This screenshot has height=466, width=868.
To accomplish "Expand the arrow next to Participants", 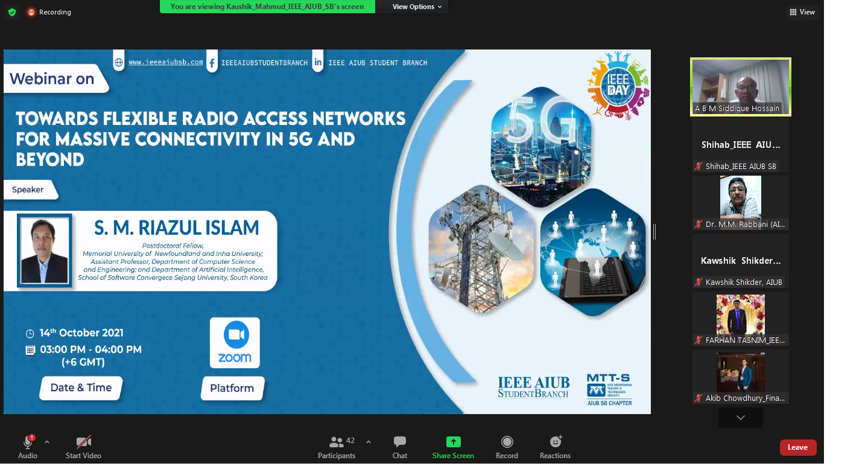I will pyautogui.click(x=369, y=442).
